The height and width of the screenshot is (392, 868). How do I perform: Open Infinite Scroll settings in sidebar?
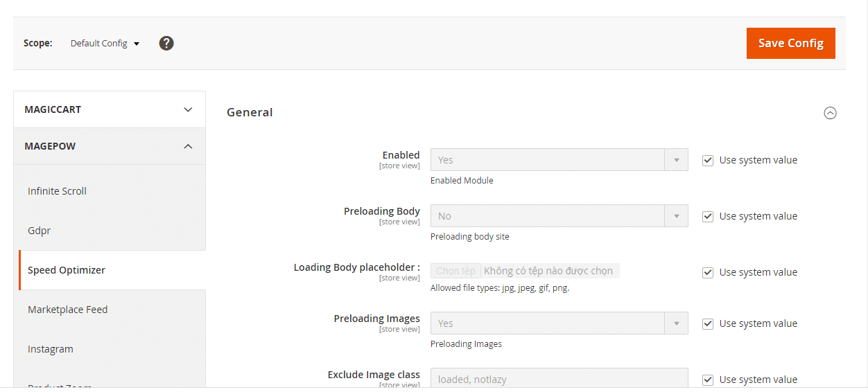coord(57,191)
